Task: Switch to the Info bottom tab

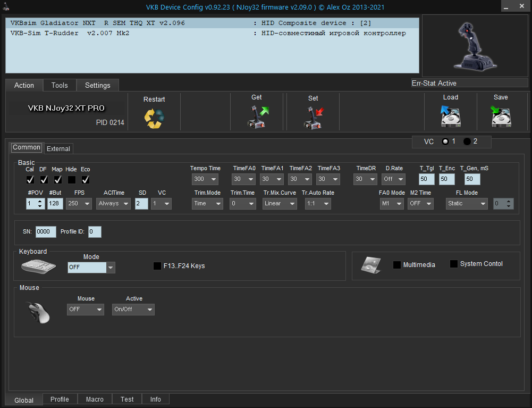Action: click(155, 399)
